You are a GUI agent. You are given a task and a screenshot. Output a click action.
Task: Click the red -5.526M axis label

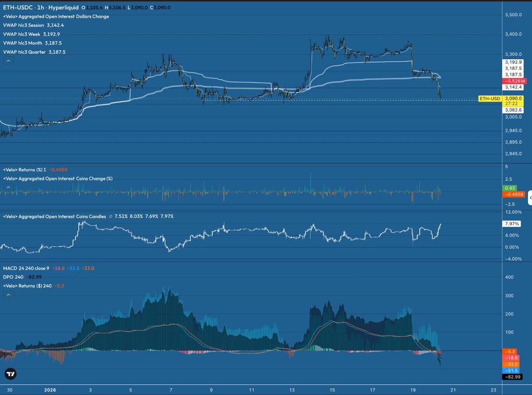(514, 81)
